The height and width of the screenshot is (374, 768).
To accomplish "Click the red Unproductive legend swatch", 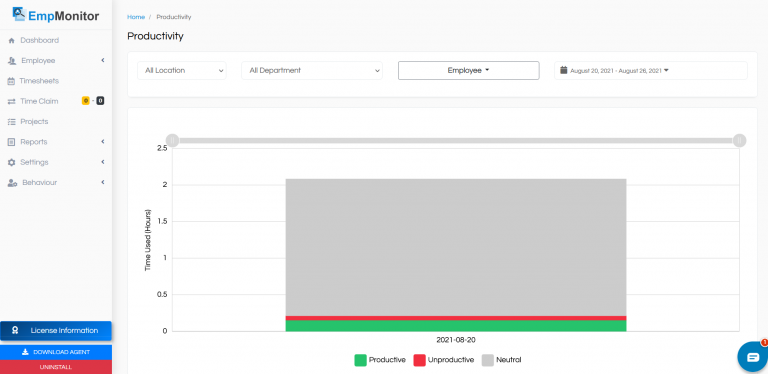I will click(x=419, y=360).
